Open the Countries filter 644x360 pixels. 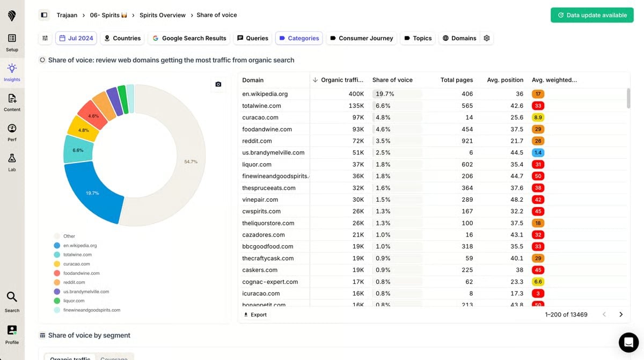(122, 38)
